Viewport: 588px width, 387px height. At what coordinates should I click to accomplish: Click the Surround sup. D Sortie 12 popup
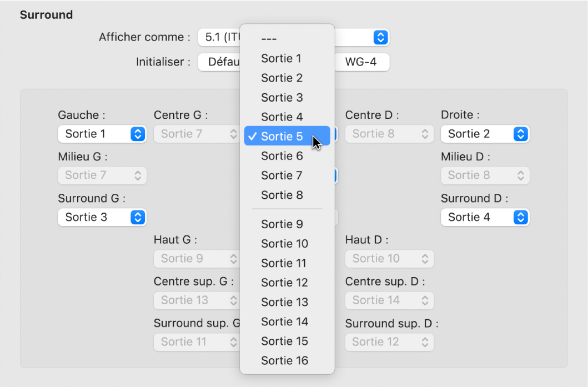coord(389,342)
